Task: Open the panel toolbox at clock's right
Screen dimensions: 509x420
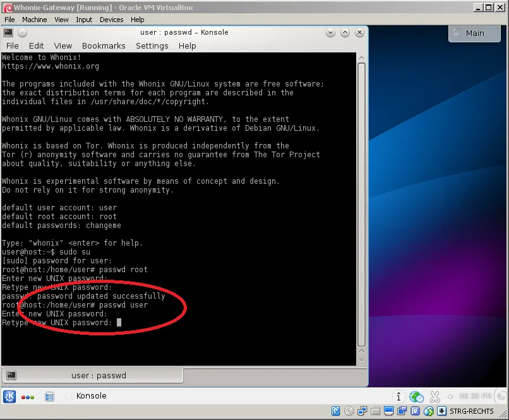Action: (501, 395)
